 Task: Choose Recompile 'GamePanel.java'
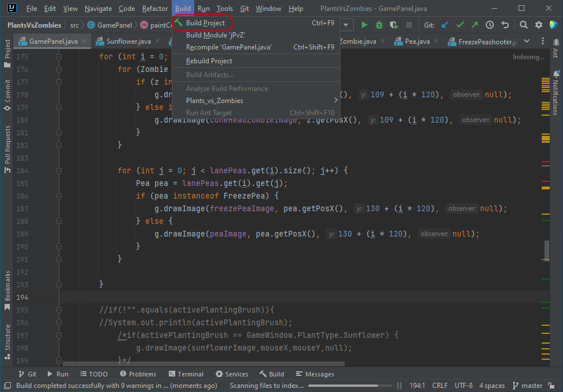(256, 47)
